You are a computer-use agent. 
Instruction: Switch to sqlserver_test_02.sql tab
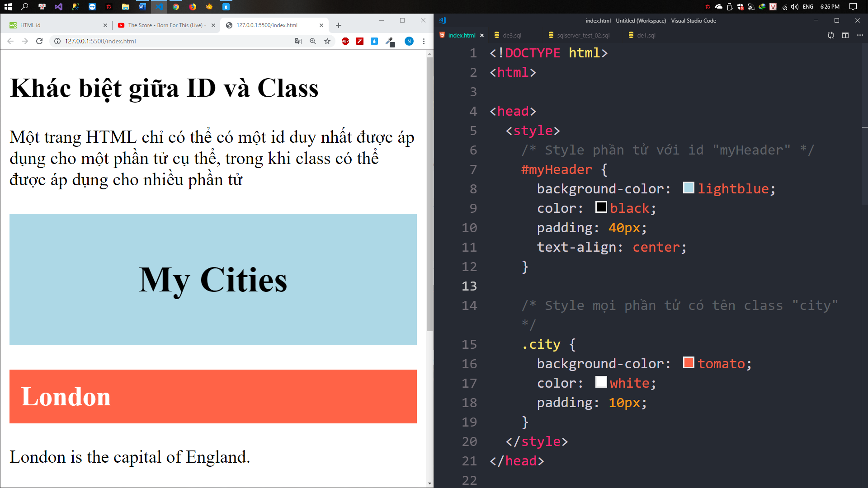[583, 35]
